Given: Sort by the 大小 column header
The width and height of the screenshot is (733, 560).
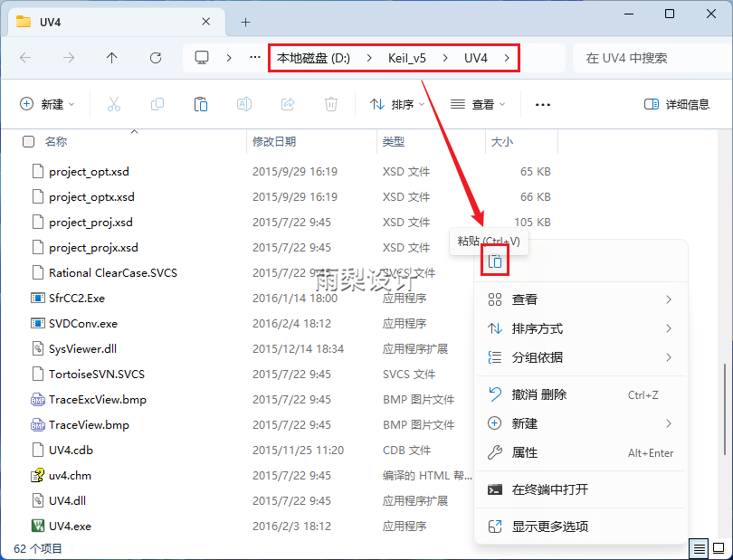Looking at the screenshot, I should [x=502, y=142].
